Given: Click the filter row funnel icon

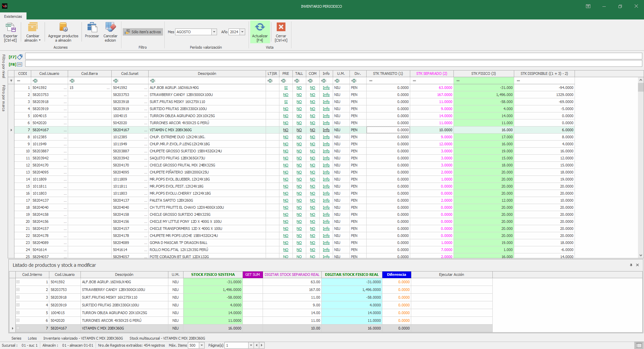Looking at the screenshot, I should pyautogui.click(x=11, y=81).
